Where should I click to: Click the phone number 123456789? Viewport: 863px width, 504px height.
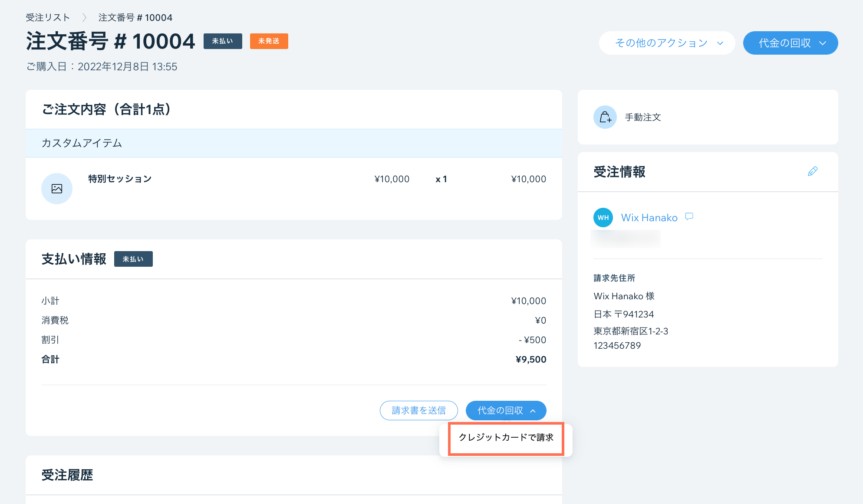[x=617, y=345]
